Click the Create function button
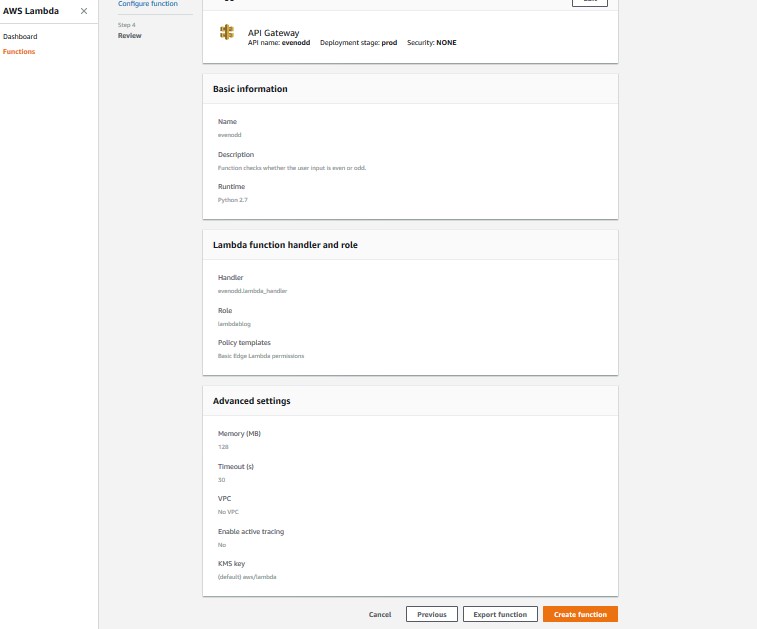 click(x=580, y=615)
